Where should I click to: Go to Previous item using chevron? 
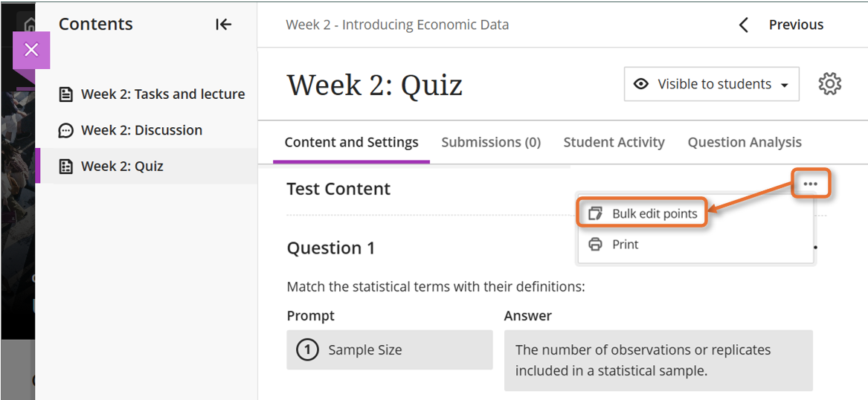point(743,25)
